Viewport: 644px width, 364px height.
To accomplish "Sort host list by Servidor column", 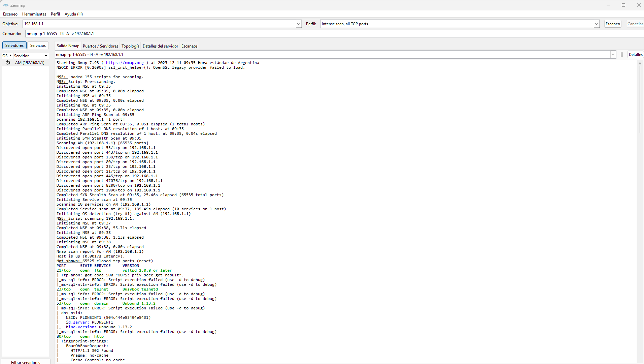I will 31,56.
